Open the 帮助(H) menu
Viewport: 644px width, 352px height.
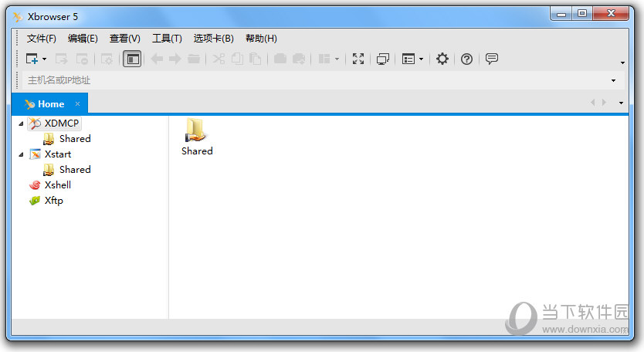[x=261, y=39]
